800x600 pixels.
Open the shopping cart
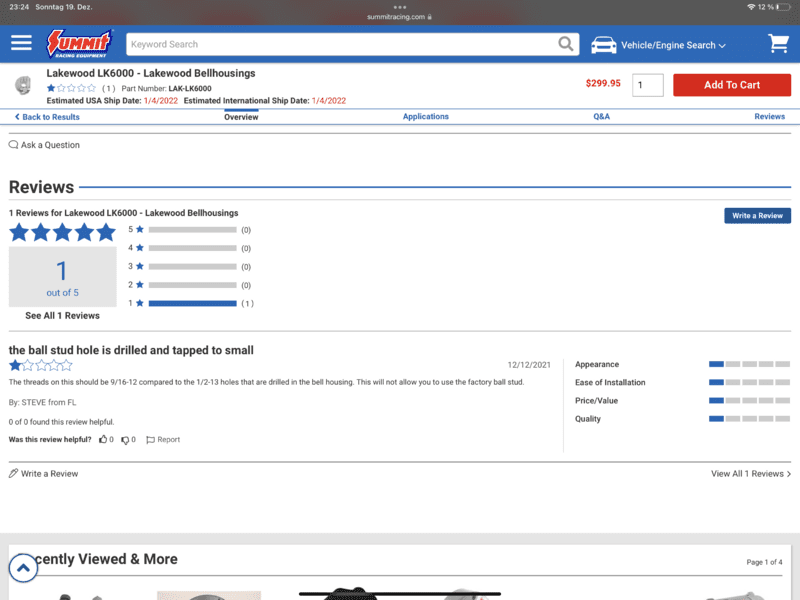tap(779, 44)
